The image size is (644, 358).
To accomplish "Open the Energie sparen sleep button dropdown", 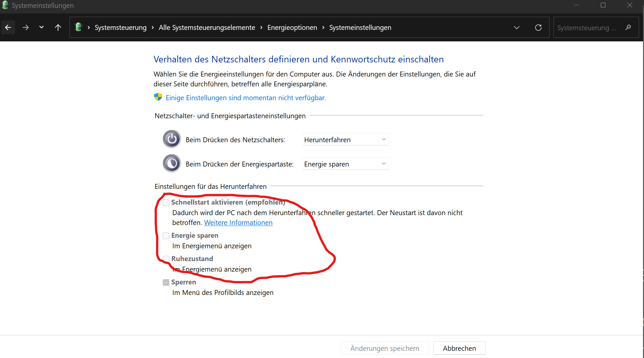I will click(345, 164).
